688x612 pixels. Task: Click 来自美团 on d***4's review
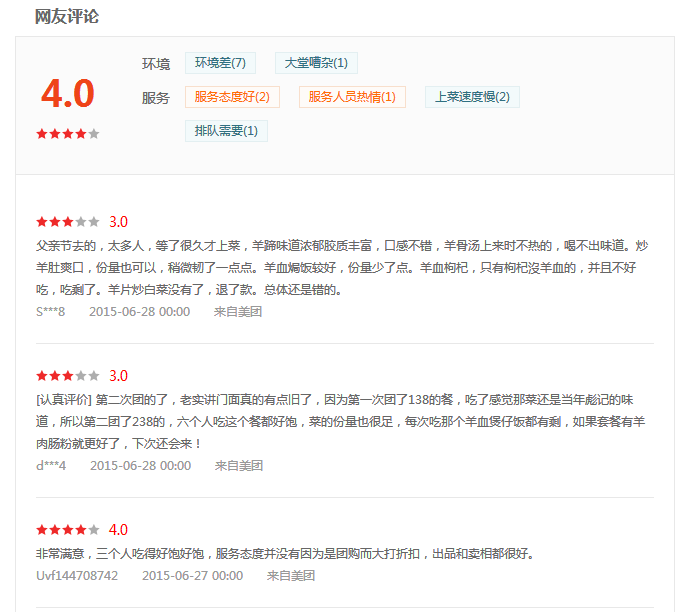239,466
